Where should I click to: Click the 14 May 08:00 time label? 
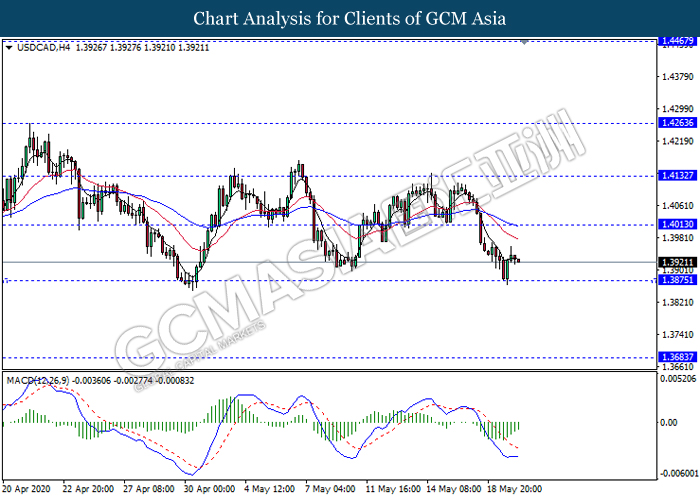point(454,489)
